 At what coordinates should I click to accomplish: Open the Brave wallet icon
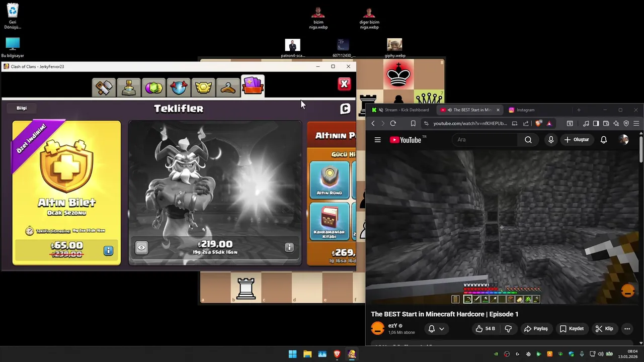point(606,123)
